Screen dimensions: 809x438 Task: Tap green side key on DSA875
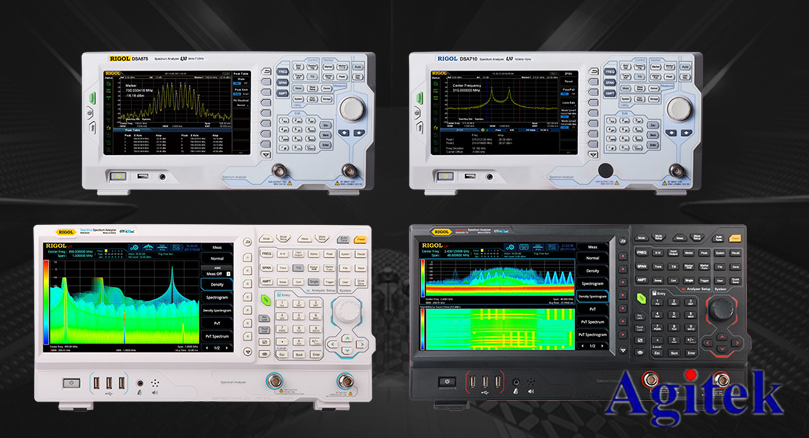93,98
